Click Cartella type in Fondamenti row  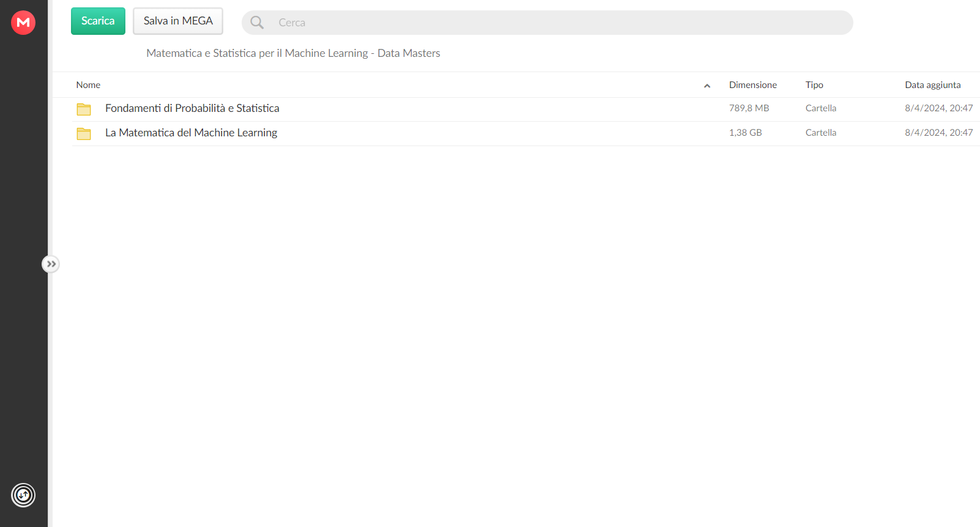tap(820, 108)
